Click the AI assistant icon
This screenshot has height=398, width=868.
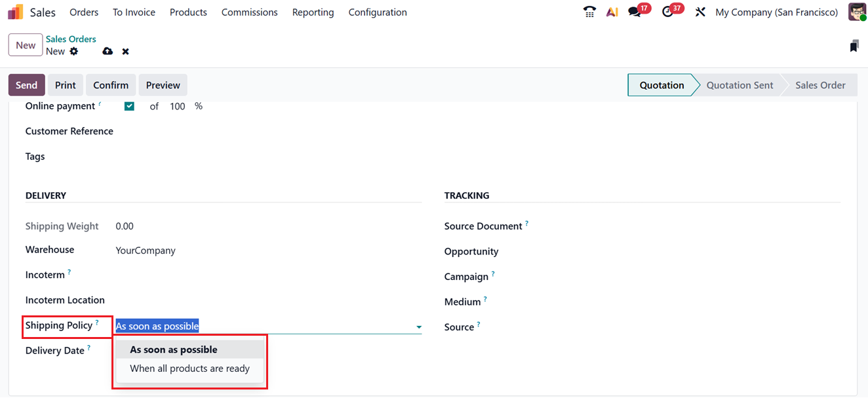pos(612,12)
